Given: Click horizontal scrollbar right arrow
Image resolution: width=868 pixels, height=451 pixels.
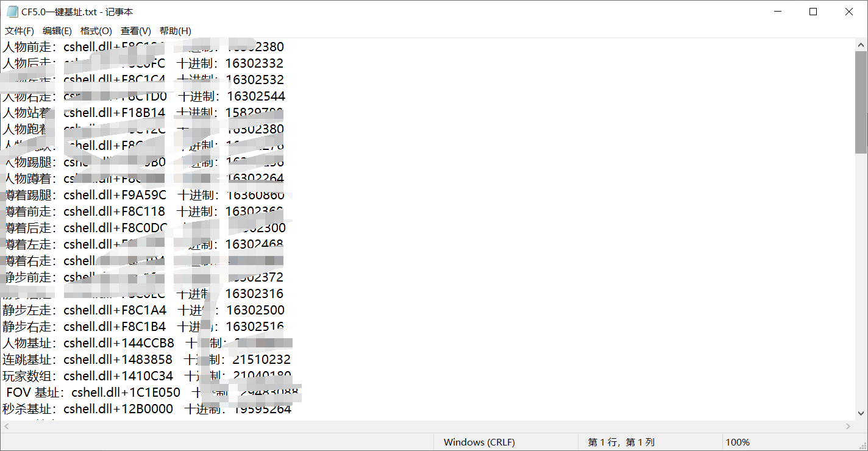Looking at the screenshot, I should [x=848, y=427].
